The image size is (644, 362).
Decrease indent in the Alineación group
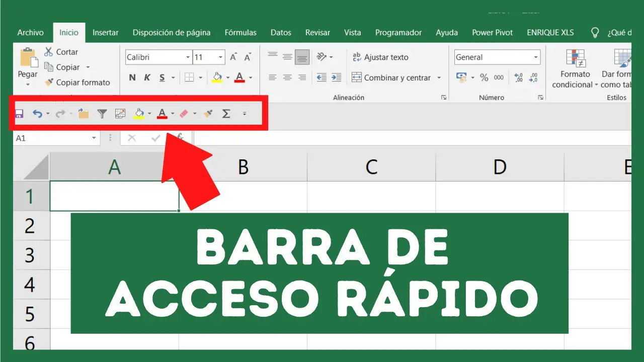321,77
